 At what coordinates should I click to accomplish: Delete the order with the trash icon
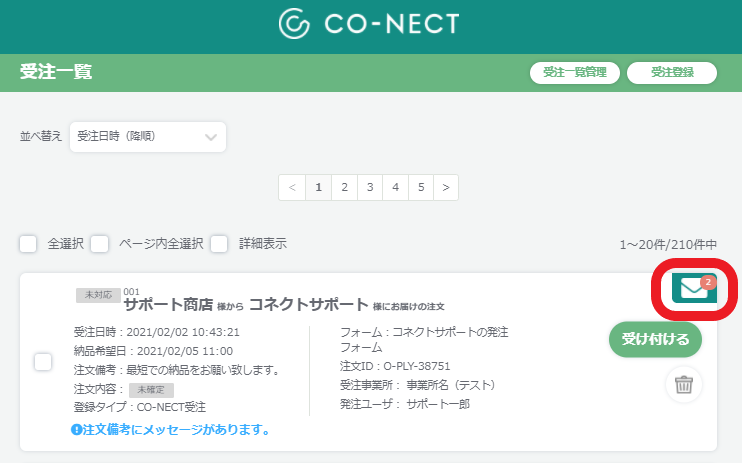[x=684, y=384]
